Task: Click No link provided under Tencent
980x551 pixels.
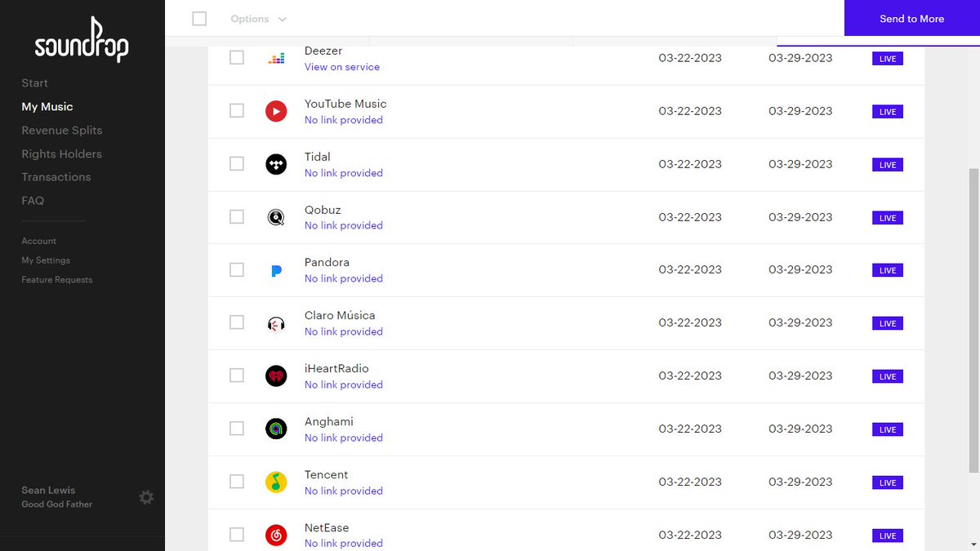Action: coord(344,491)
